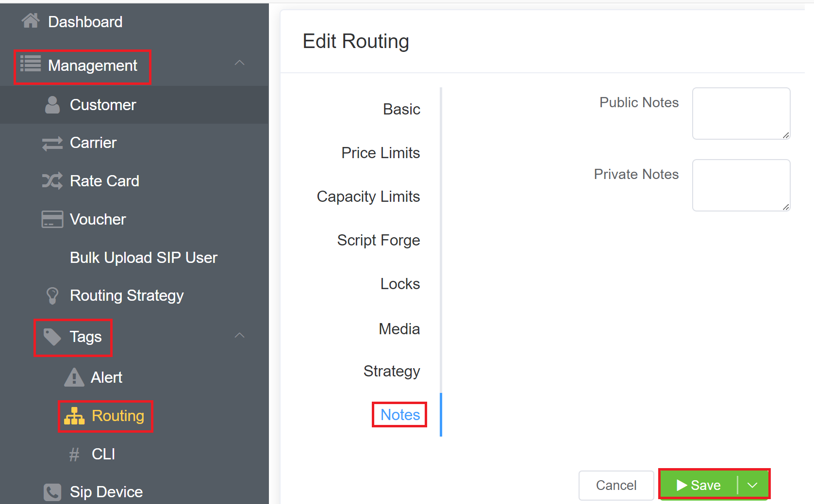Click the Carrier arrows icon
814x504 pixels.
click(x=52, y=143)
